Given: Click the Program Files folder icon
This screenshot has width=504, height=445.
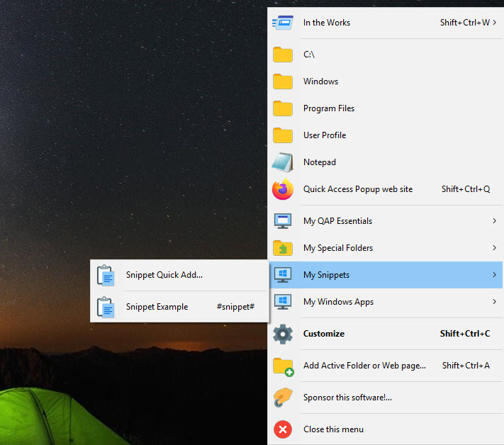Looking at the screenshot, I should tap(283, 108).
